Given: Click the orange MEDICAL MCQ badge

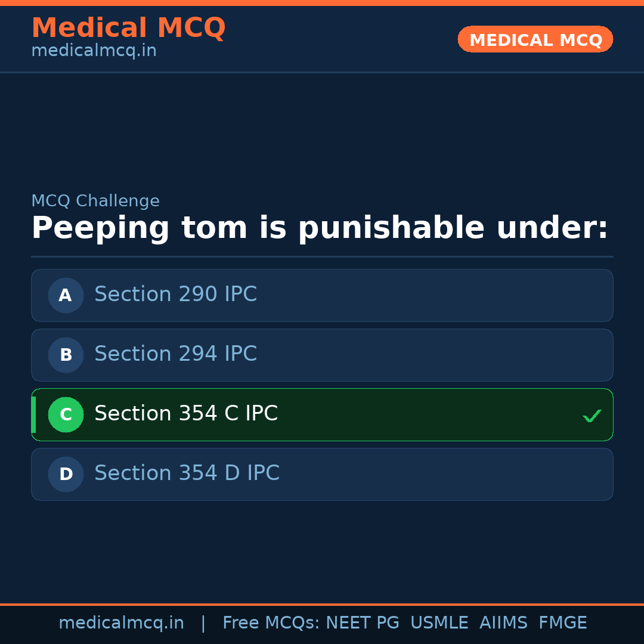Looking at the screenshot, I should coord(535,39).
